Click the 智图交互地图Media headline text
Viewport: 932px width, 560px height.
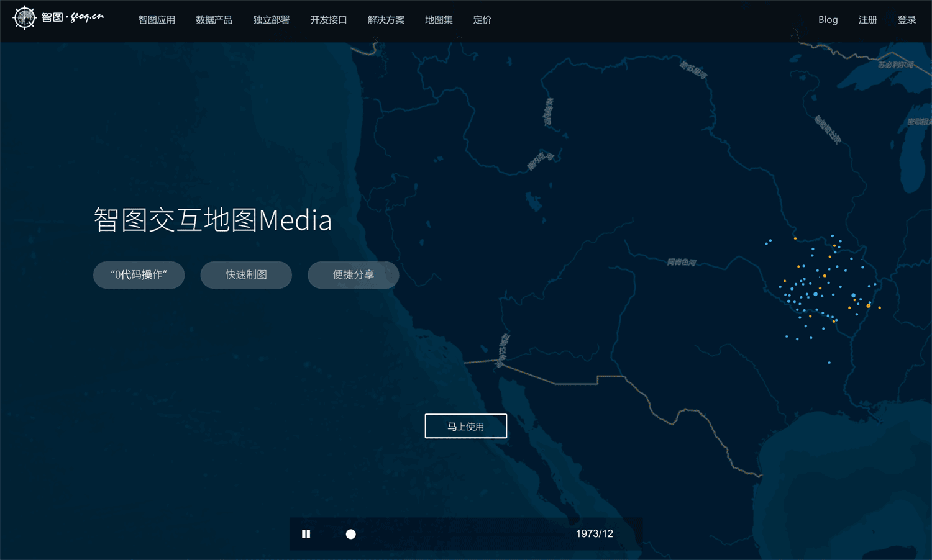tap(212, 220)
